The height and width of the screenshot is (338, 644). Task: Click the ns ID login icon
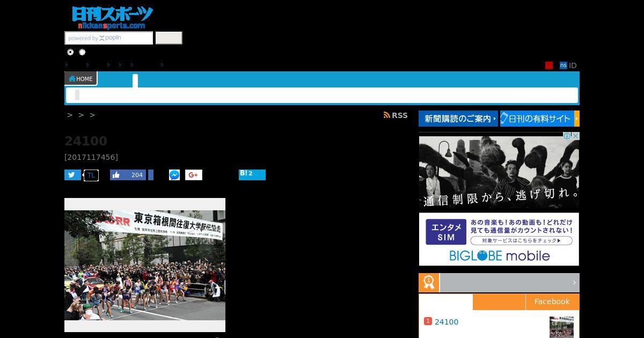[x=563, y=65]
